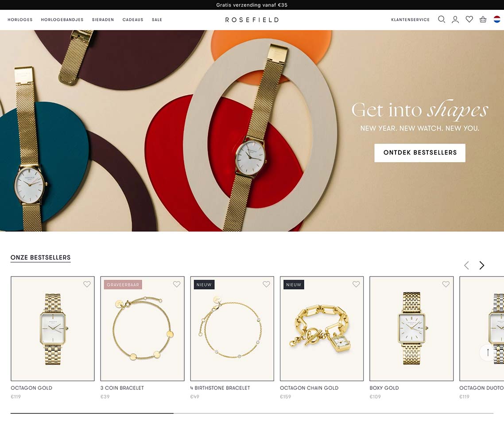
Task: Show next bestsellers with right arrow
Action: tap(481, 265)
